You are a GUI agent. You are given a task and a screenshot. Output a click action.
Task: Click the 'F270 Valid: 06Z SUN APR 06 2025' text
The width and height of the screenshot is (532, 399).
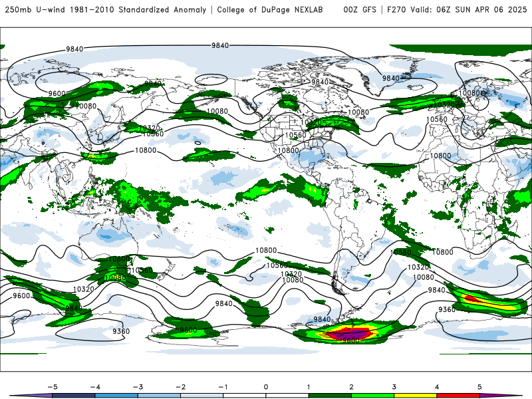pyautogui.click(x=457, y=9)
